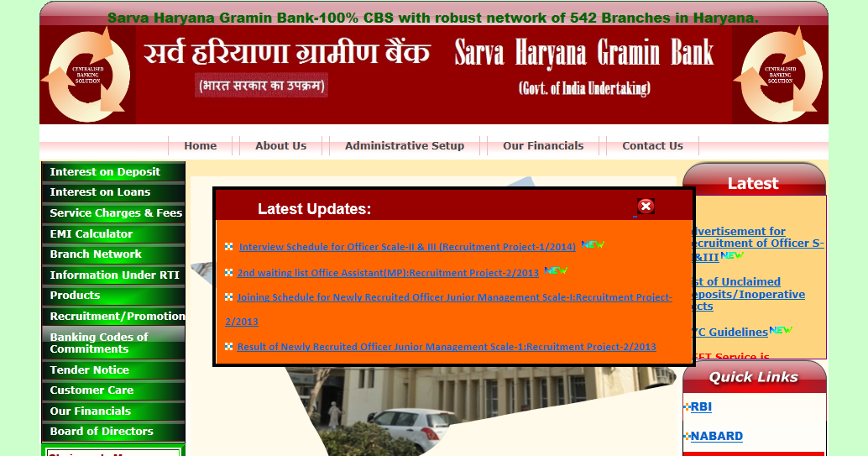Image resolution: width=868 pixels, height=456 pixels.
Task: Open the Contact Us menu item
Action: coord(652,146)
